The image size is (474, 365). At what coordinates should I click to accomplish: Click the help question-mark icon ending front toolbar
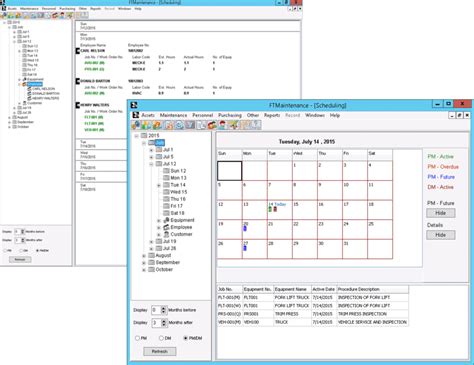256,125
